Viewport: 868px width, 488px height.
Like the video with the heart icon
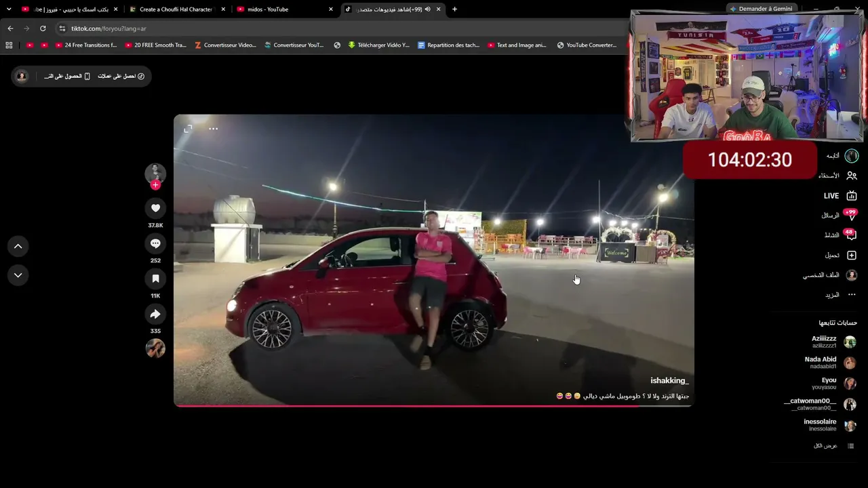(x=155, y=208)
